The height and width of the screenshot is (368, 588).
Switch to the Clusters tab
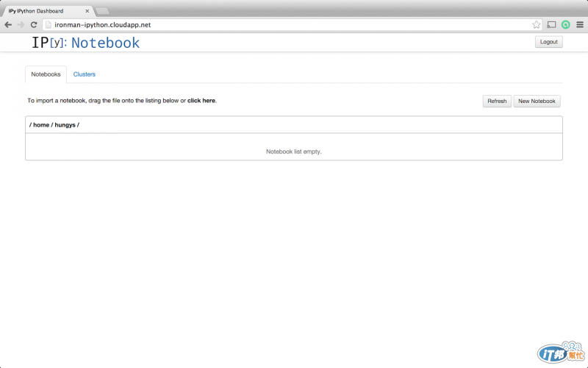point(85,74)
